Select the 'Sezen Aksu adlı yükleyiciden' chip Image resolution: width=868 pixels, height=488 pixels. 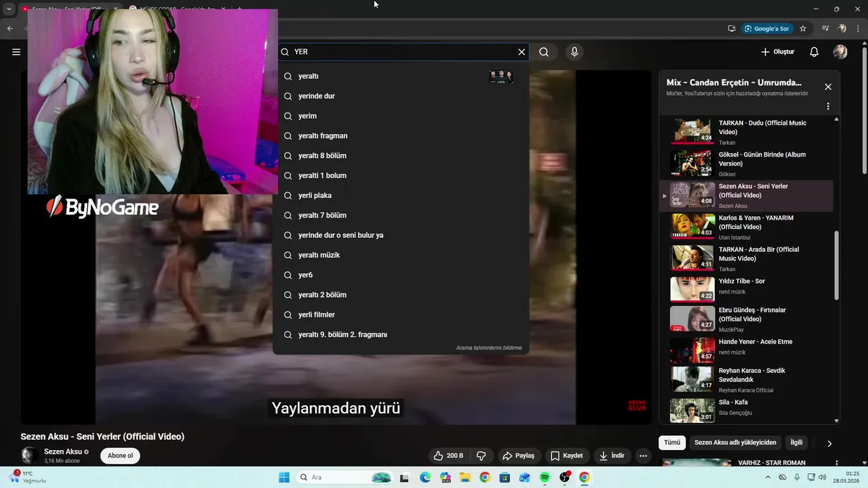[735, 443]
